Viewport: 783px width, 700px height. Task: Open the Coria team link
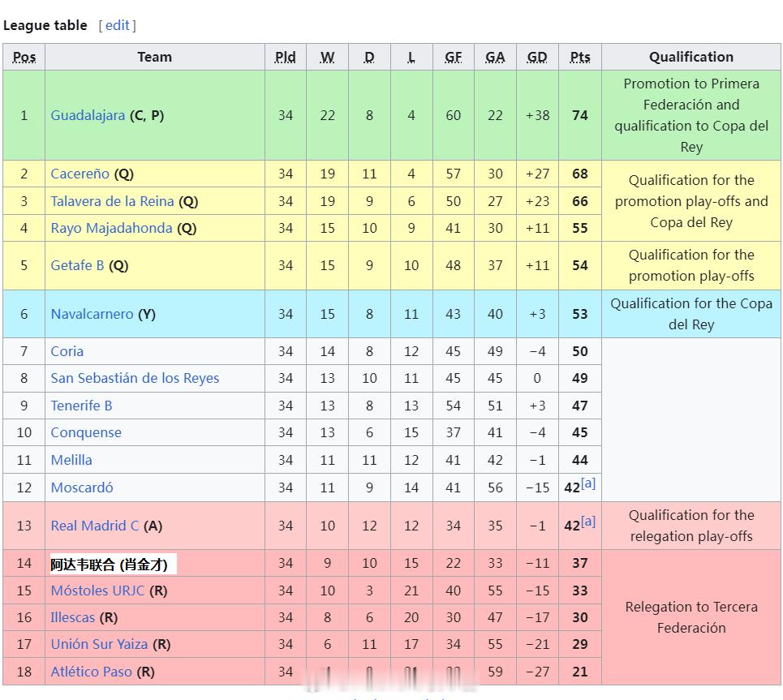click(x=67, y=351)
